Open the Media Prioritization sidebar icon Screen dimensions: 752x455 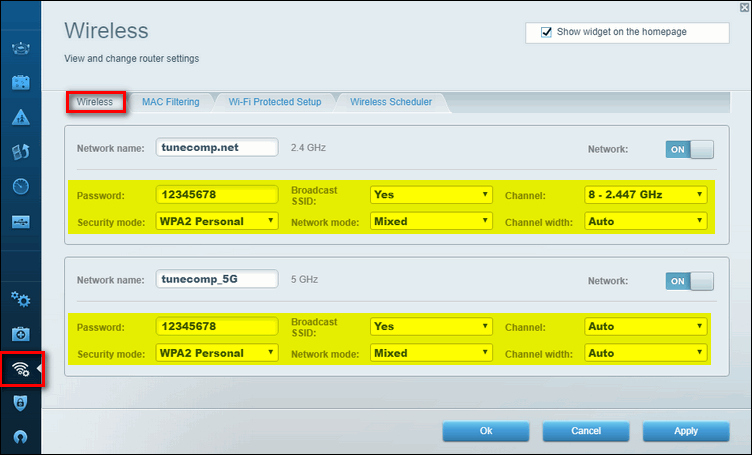(x=20, y=152)
